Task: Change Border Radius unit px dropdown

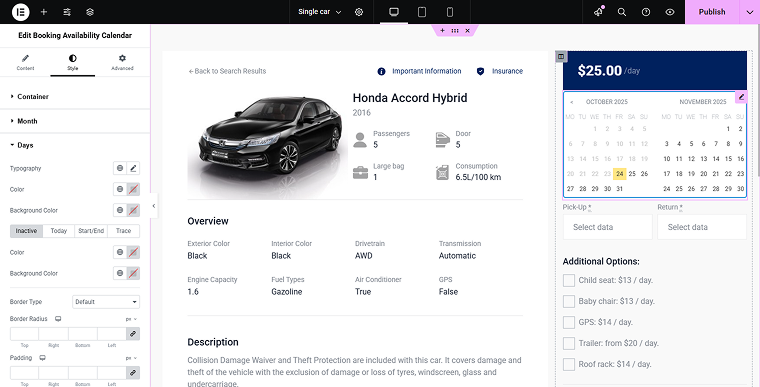Action: coord(131,319)
